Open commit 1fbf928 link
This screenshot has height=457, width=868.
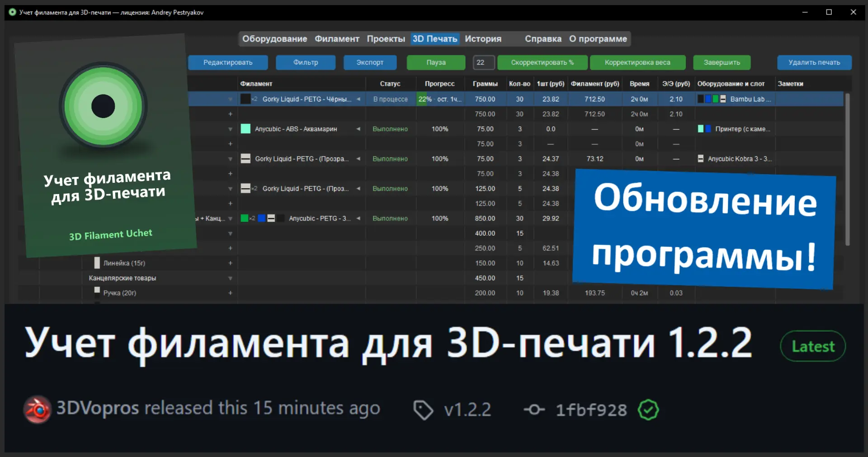tap(591, 410)
